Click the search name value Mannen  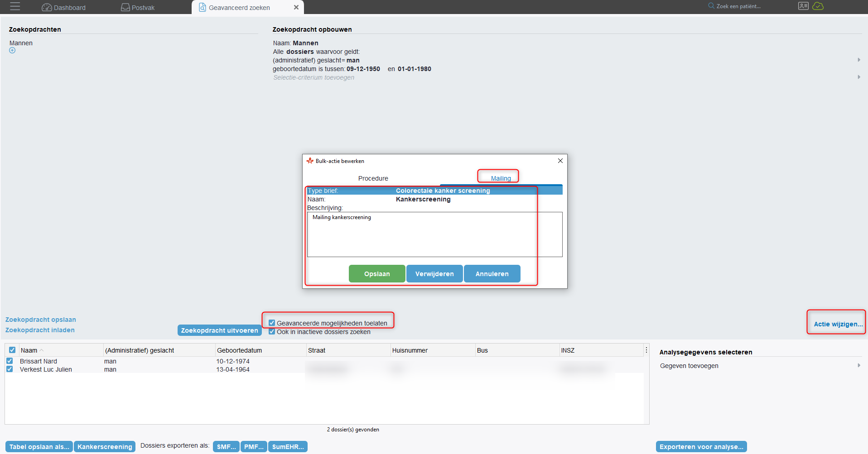pos(305,43)
